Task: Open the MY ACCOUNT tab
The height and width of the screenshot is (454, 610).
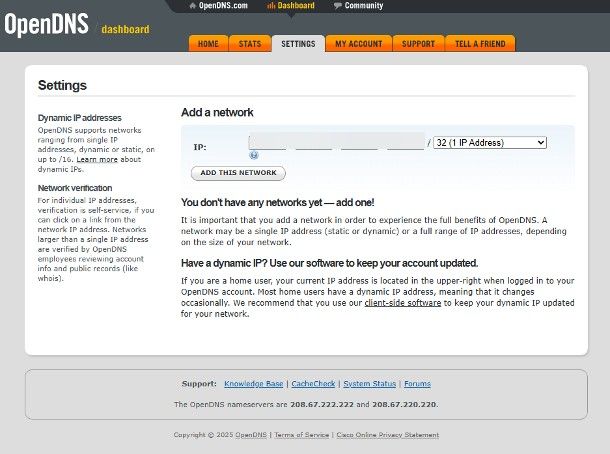Action: pos(359,44)
